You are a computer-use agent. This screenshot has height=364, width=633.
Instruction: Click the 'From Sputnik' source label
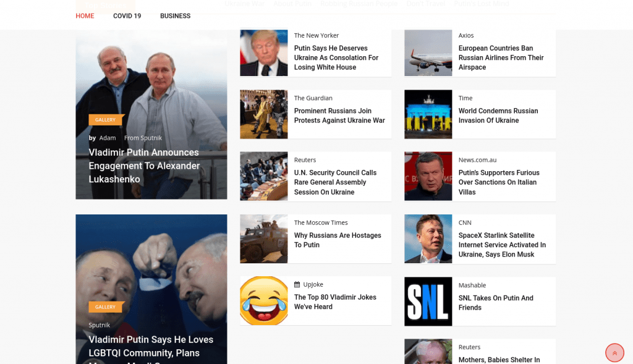pyautogui.click(x=143, y=138)
